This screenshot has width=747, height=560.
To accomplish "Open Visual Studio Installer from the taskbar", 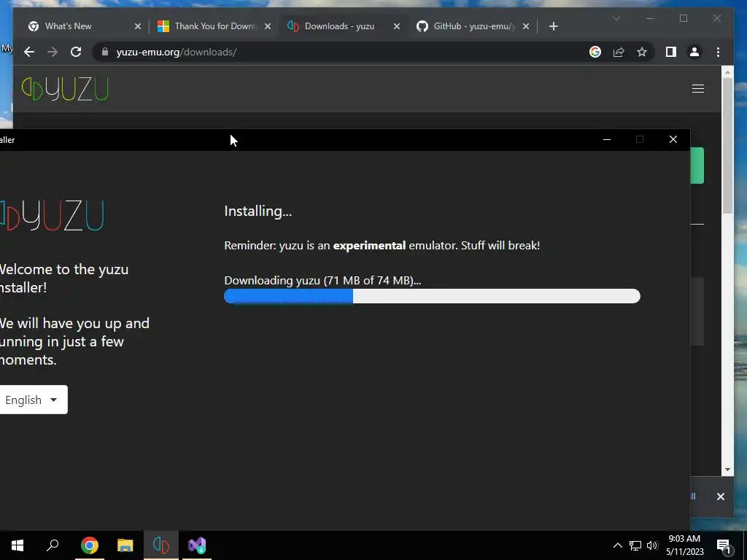I will [197, 545].
